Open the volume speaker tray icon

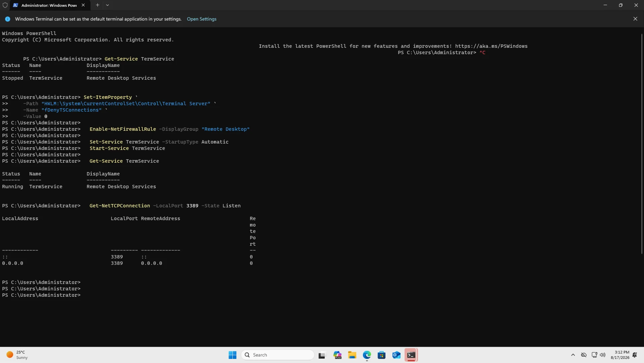603,355
